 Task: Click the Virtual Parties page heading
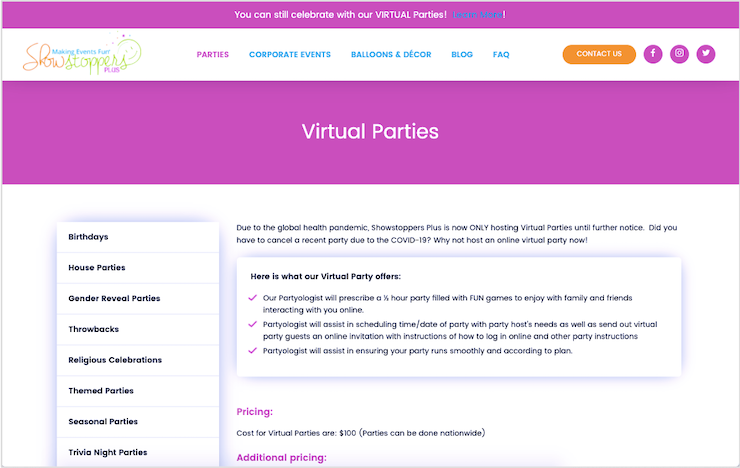coord(370,132)
